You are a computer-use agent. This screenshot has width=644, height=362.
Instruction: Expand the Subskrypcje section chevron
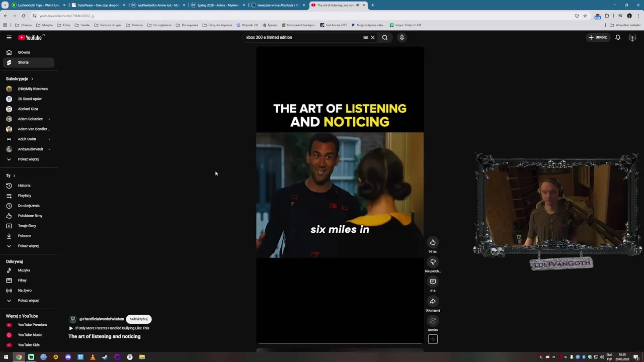click(x=32, y=79)
